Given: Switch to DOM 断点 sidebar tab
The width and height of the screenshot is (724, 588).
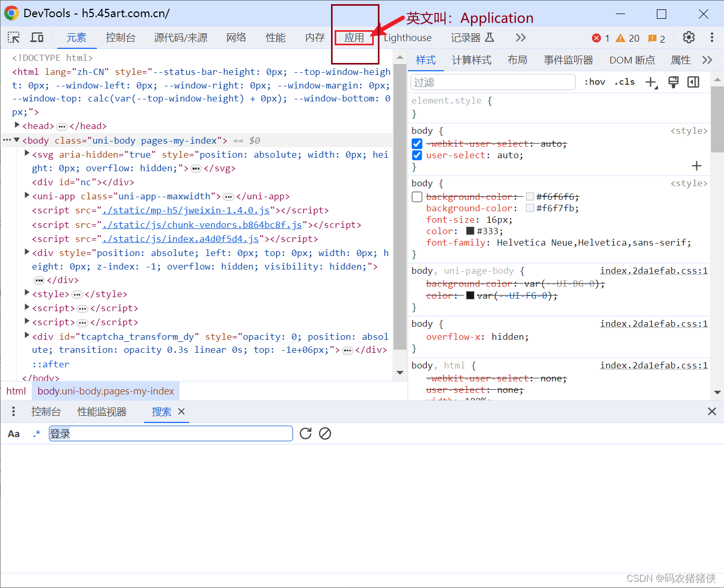Looking at the screenshot, I should [x=632, y=60].
